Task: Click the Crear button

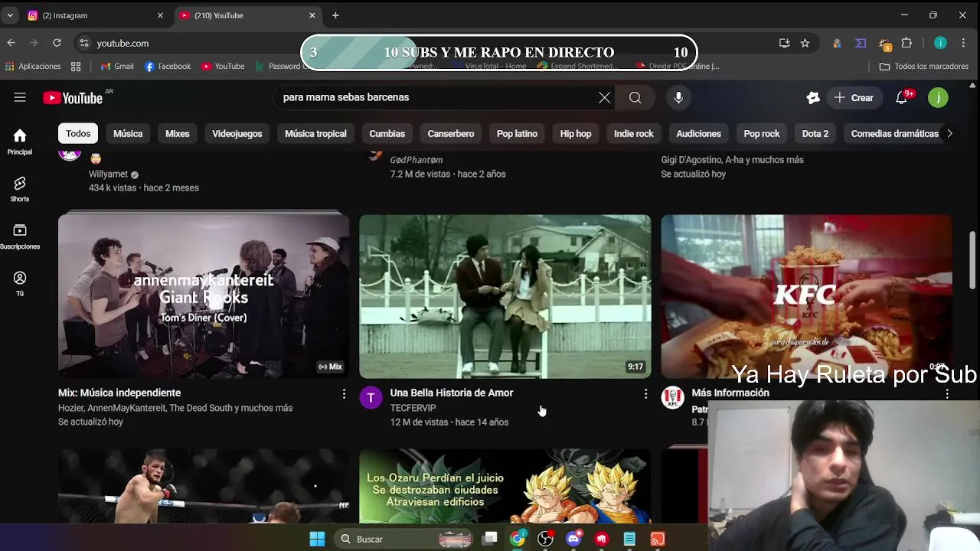Action: tap(854, 97)
